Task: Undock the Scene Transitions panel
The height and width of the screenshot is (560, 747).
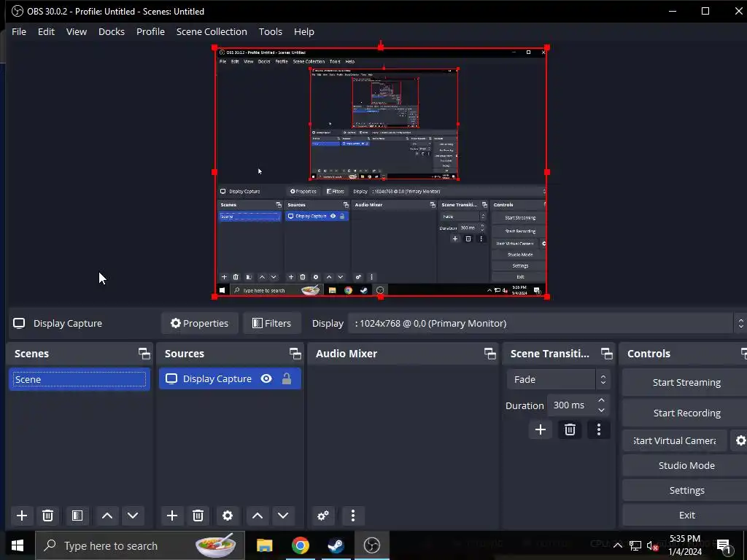Action: pyautogui.click(x=606, y=354)
